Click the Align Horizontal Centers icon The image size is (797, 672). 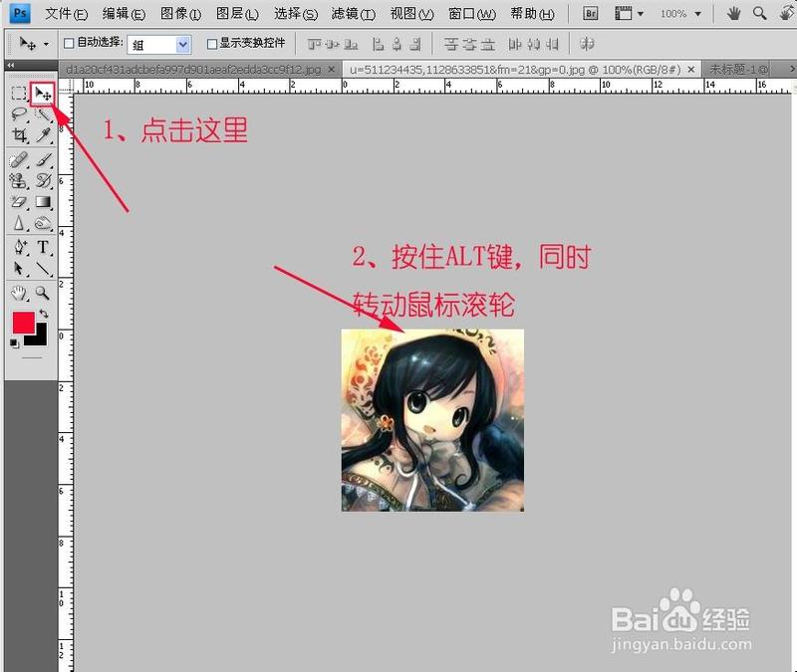397,45
